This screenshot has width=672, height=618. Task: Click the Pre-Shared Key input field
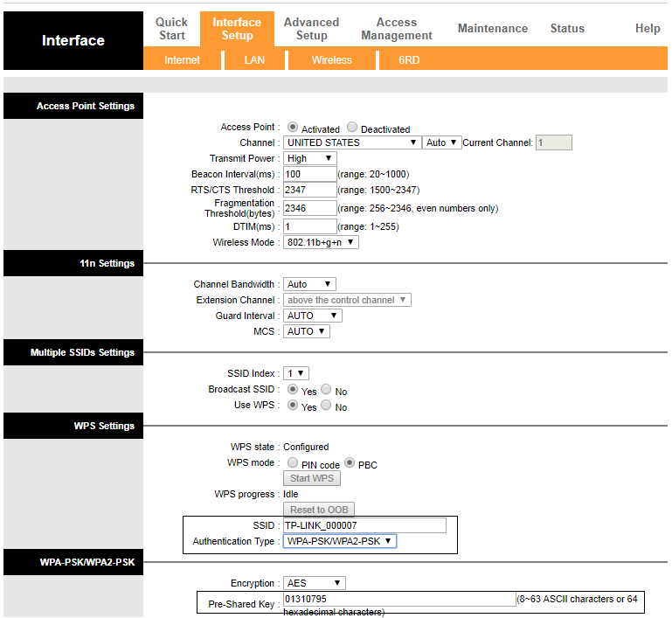(x=398, y=599)
